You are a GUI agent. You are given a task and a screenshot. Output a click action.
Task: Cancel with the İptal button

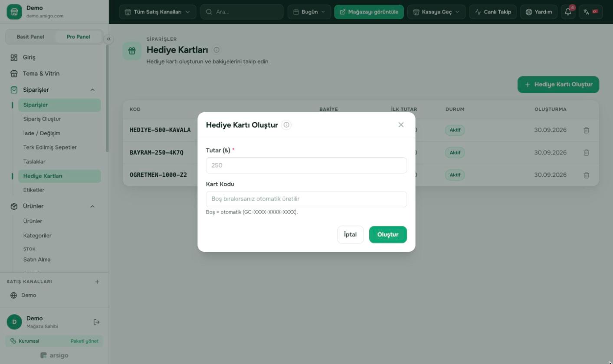(351, 234)
